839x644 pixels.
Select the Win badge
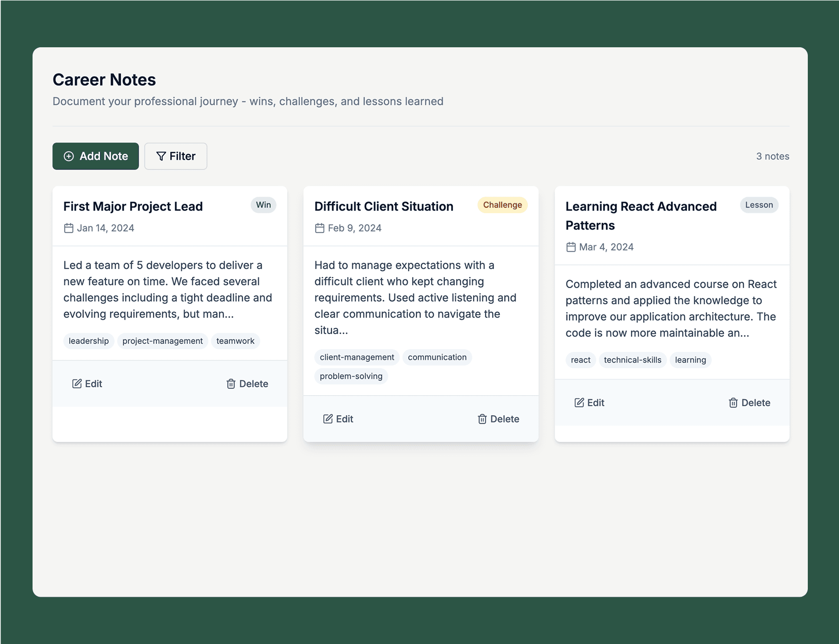[263, 205]
